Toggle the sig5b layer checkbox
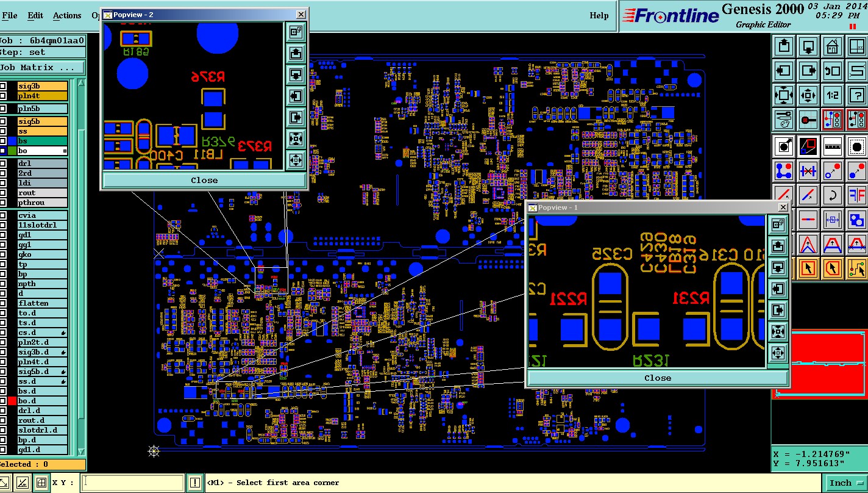 pyautogui.click(x=3, y=121)
